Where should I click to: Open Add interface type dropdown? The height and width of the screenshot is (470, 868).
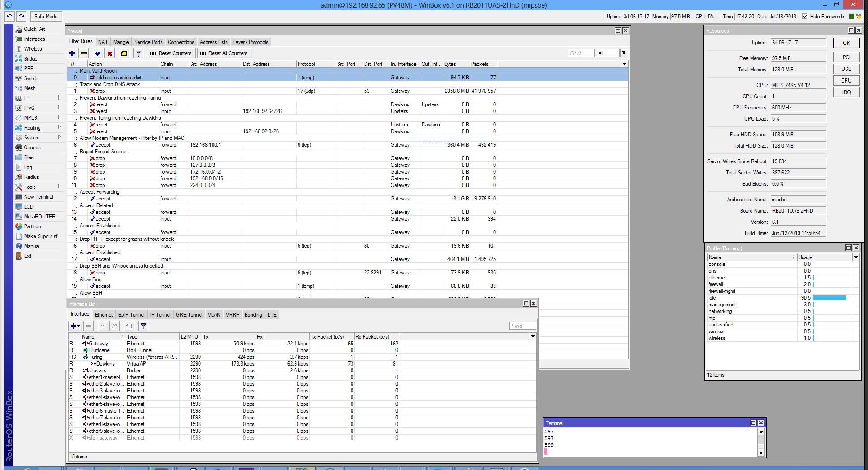click(x=75, y=326)
